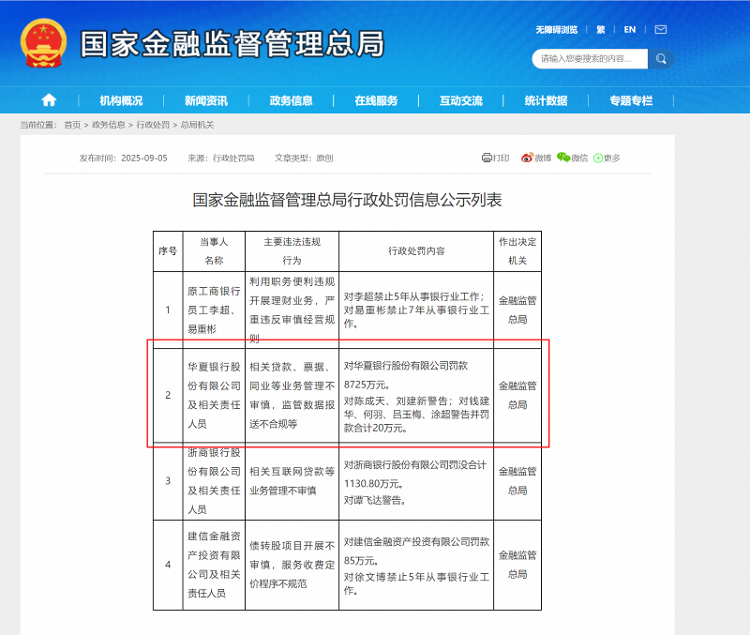The image size is (750, 635).
Task: Open the 新闻资讯 menu
Action: tap(206, 101)
